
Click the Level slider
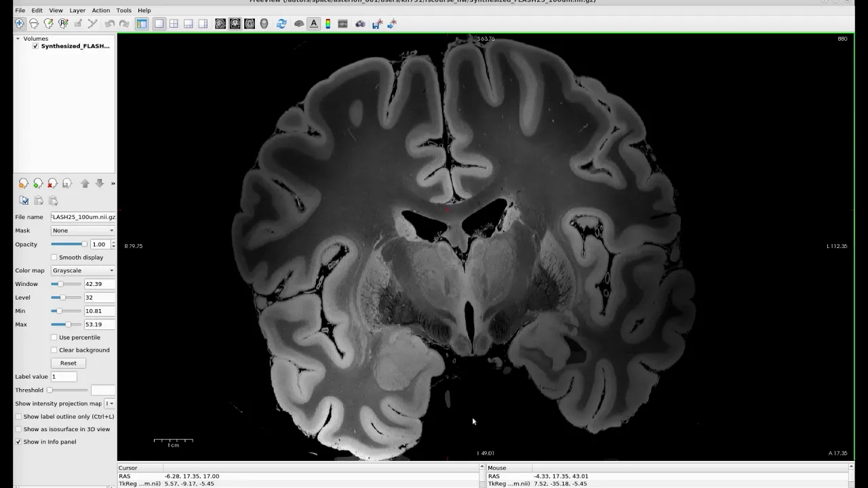66,298
